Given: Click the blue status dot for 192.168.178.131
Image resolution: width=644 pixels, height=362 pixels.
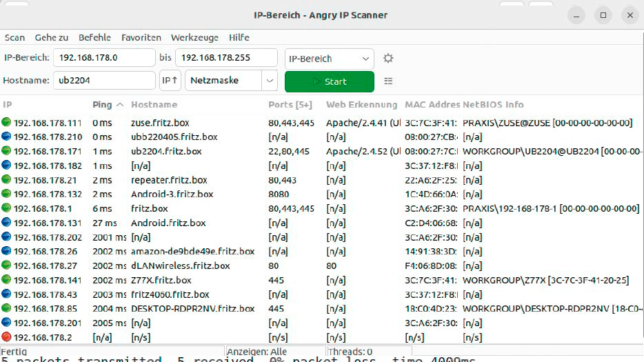Looking at the screenshot, I should pyautogui.click(x=6, y=222).
